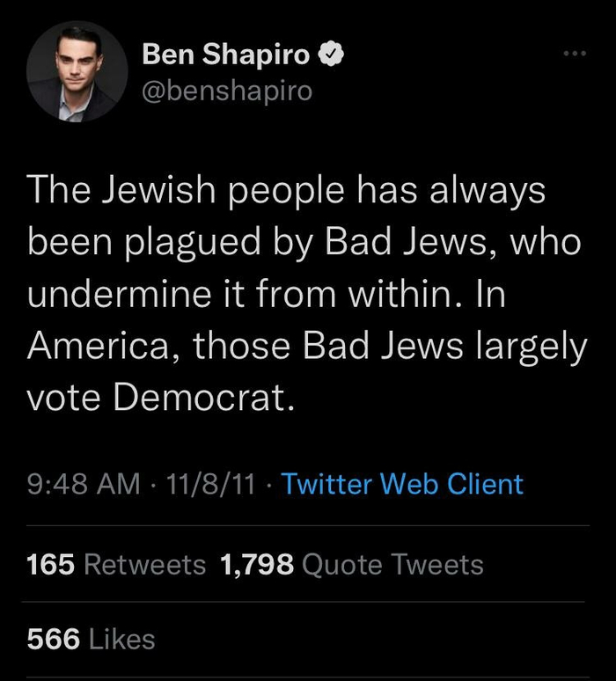Show who liked via the Likes label
The width and height of the screenshot is (616, 681).
122,640
